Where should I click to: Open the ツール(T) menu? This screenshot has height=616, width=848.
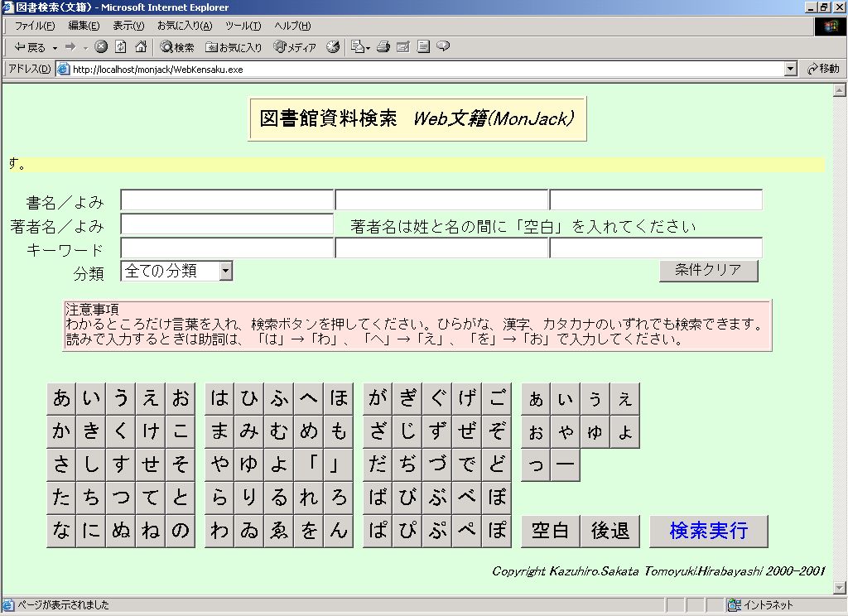[243, 26]
